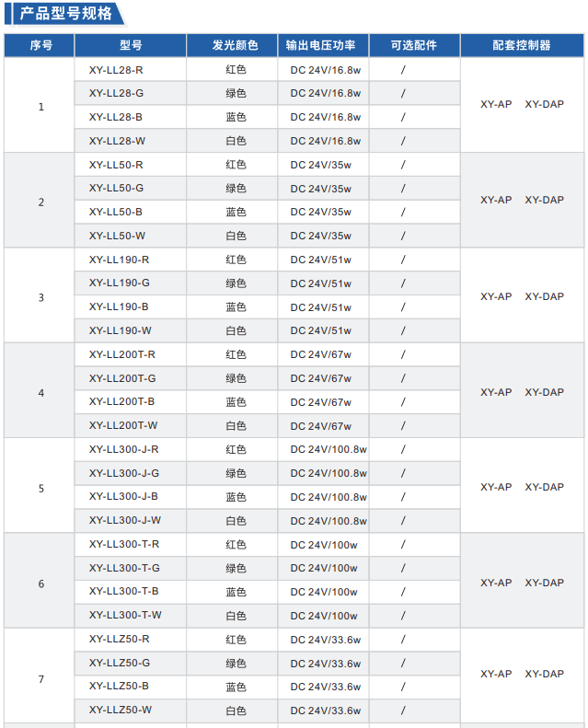Click the XY-LL300-J-G model cell
This screenshot has width=588, height=728.
tap(124, 473)
